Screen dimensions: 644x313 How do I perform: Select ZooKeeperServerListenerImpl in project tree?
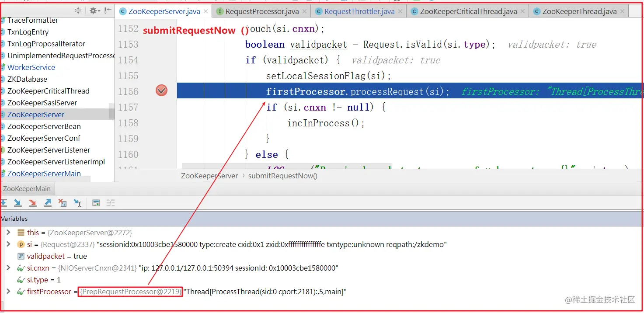click(x=56, y=162)
